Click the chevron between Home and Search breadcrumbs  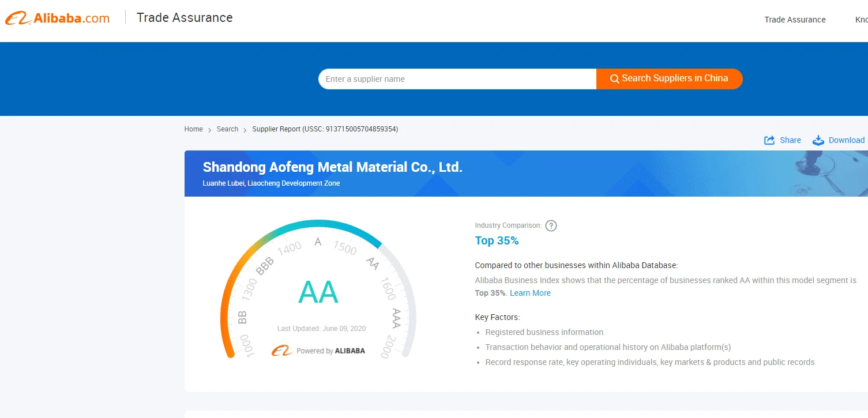coord(210,130)
